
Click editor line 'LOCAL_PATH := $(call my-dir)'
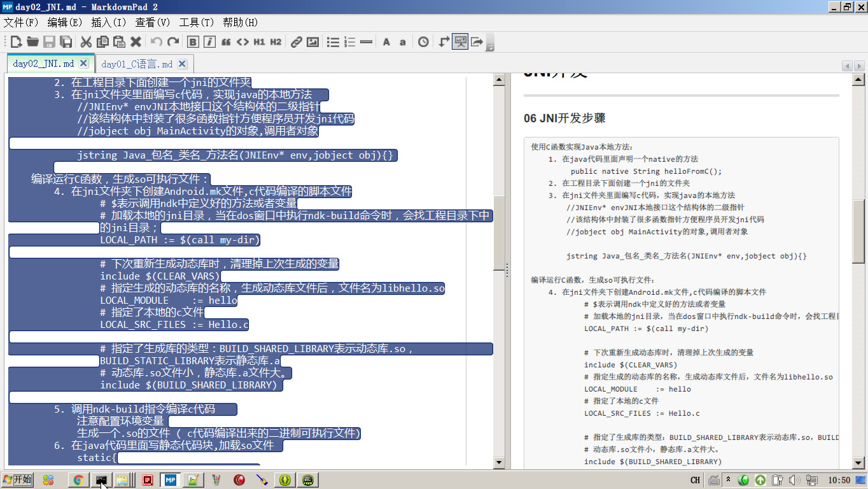pyautogui.click(x=180, y=240)
